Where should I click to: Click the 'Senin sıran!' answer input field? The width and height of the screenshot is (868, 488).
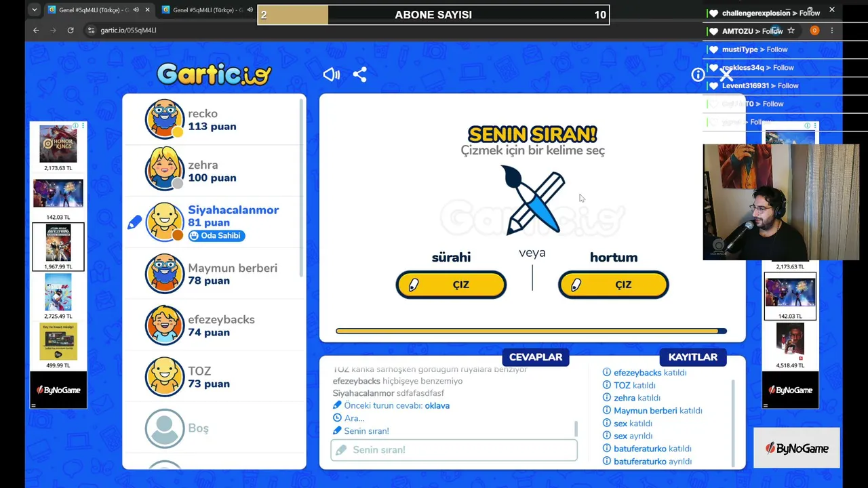(454, 450)
